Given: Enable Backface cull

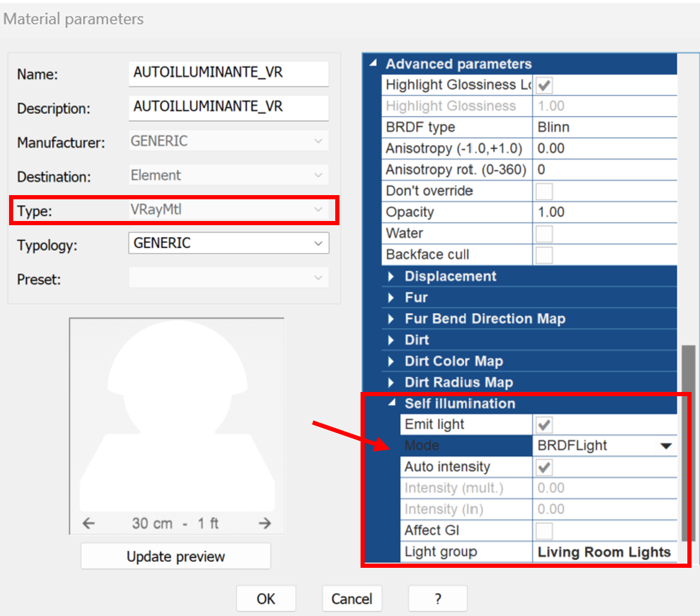Looking at the screenshot, I should tap(544, 254).
